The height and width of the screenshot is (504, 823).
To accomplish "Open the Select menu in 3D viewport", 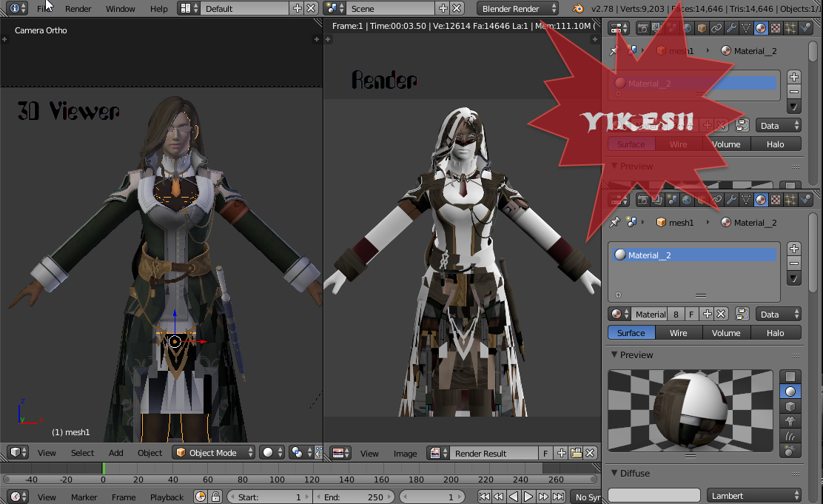I will click(82, 452).
